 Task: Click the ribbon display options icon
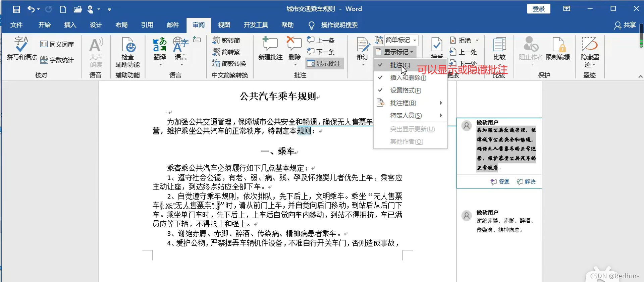click(567, 9)
